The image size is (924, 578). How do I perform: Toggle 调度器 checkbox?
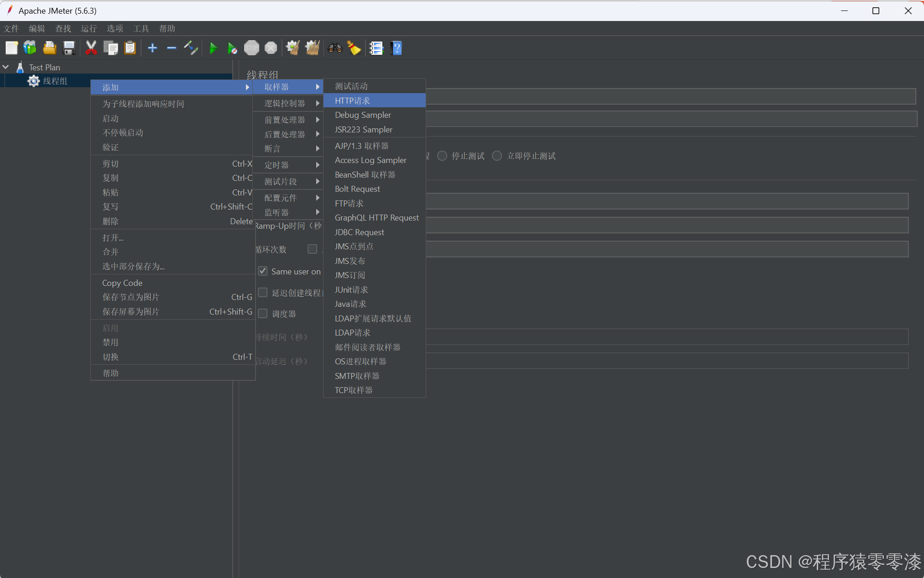[263, 313]
